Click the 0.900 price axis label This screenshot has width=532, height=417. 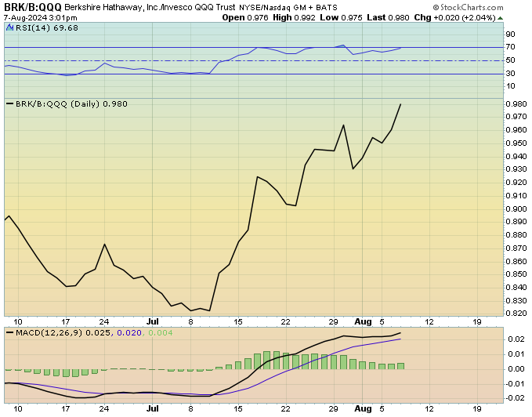point(516,208)
